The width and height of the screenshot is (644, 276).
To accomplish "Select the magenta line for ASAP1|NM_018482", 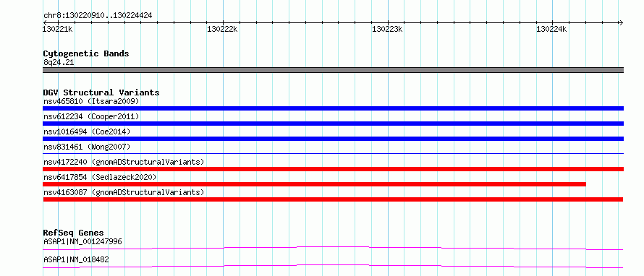I will (333, 266).
